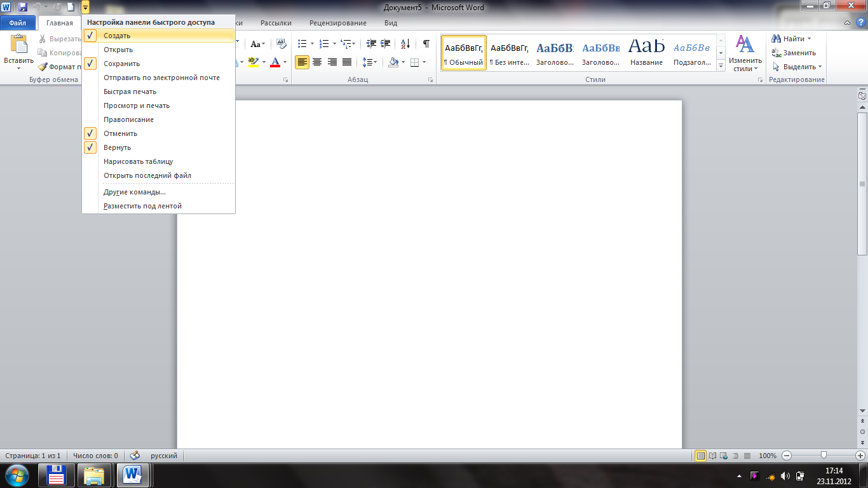868x488 pixels.
Task: Click the New document icon in Quick Access toolbar
Action: pos(71,8)
